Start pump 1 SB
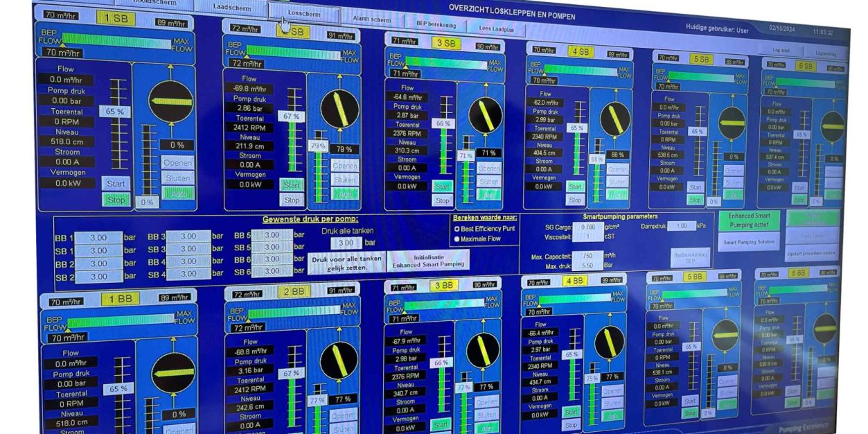868x434 pixels. pos(116,184)
